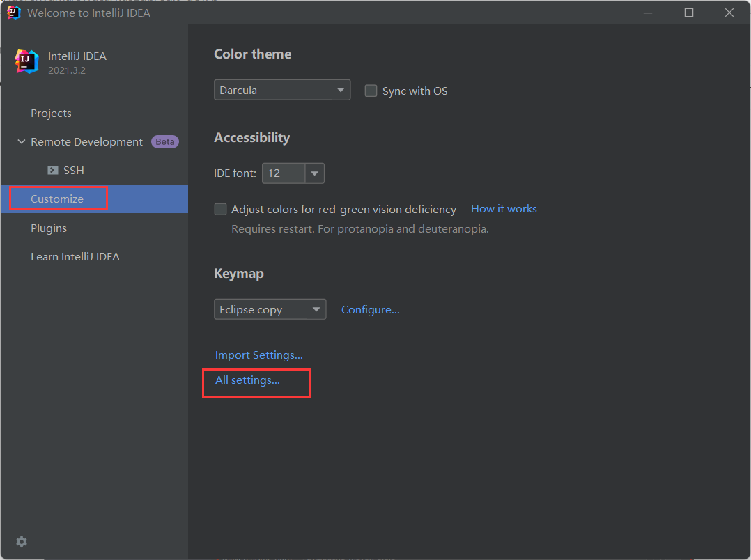Open Learn IntelliJ IDEA section
The height and width of the screenshot is (560, 751).
point(75,257)
